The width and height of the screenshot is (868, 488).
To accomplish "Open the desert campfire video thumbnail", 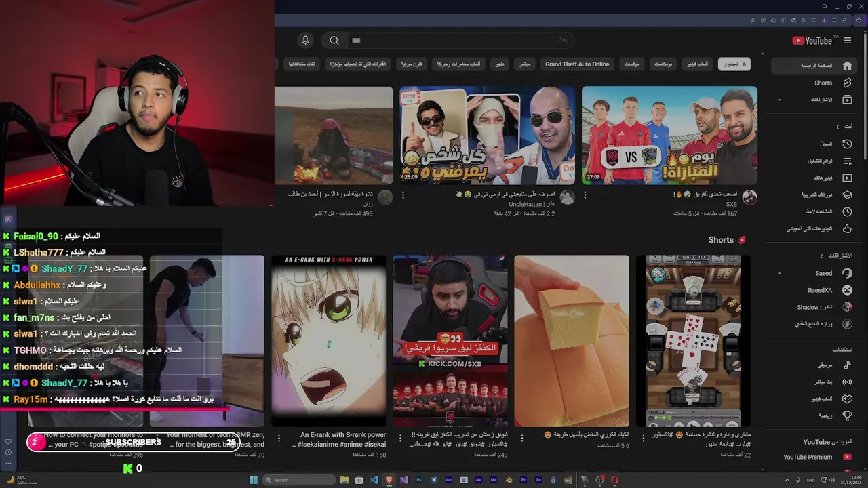I will coord(334,136).
